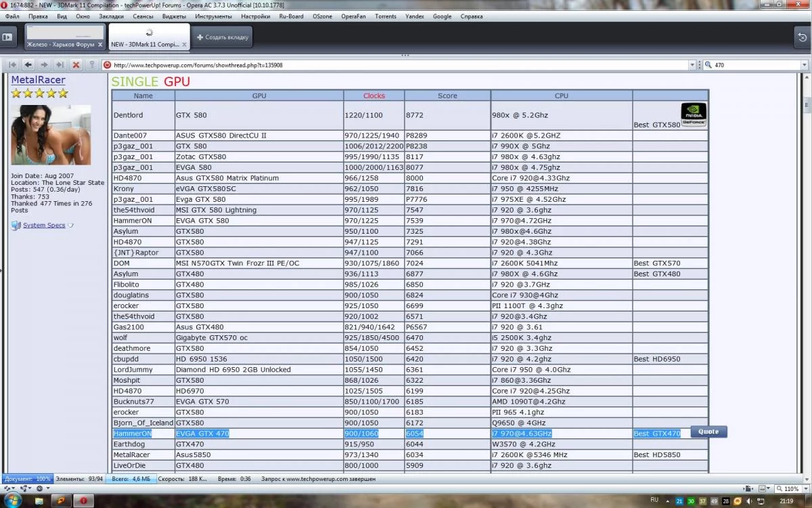
Task: Go forward to the next page
Action: click(x=44, y=65)
